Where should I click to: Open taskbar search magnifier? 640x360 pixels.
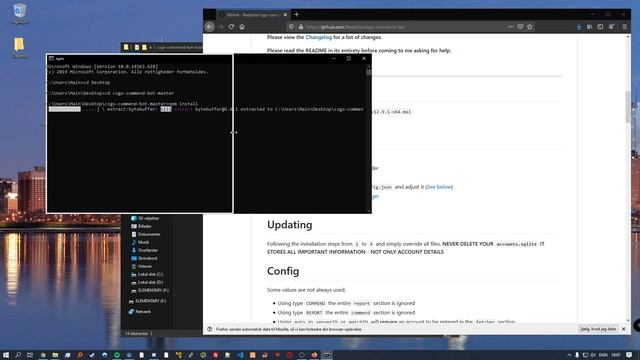coord(18,355)
